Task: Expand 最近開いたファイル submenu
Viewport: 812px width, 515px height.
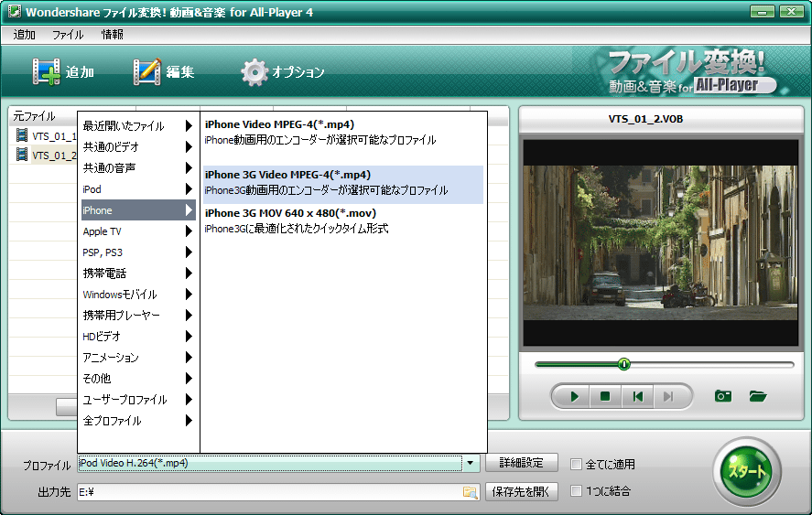Action: (x=137, y=125)
